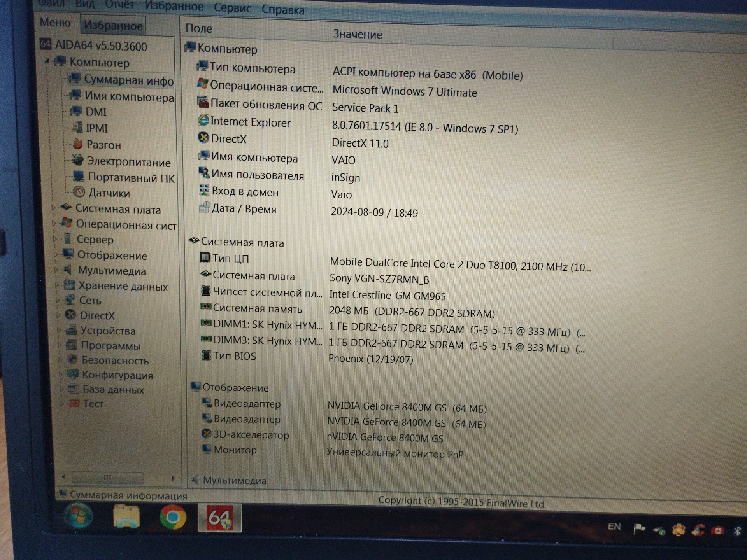Expand the Программы tree node
This screenshot has height=560, width=747.
pyautogui.click(x=60, y=345)
